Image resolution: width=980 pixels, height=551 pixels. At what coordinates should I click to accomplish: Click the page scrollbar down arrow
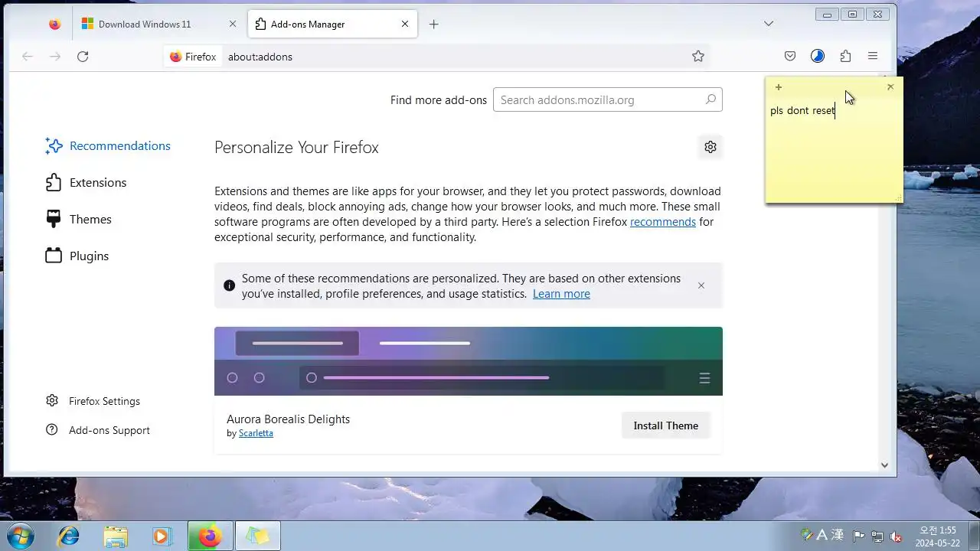884,465
